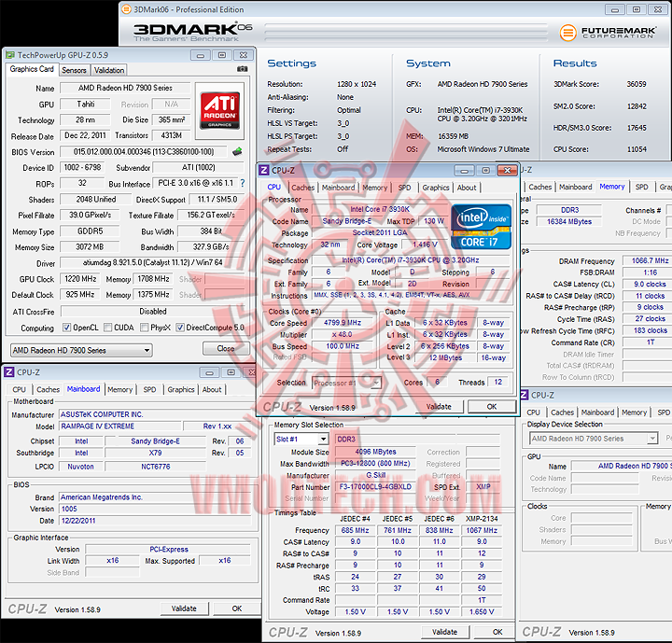Toggle the DirectCompute 5.0 checkbox
The image size is (672, 643).
tap(180, 328)
